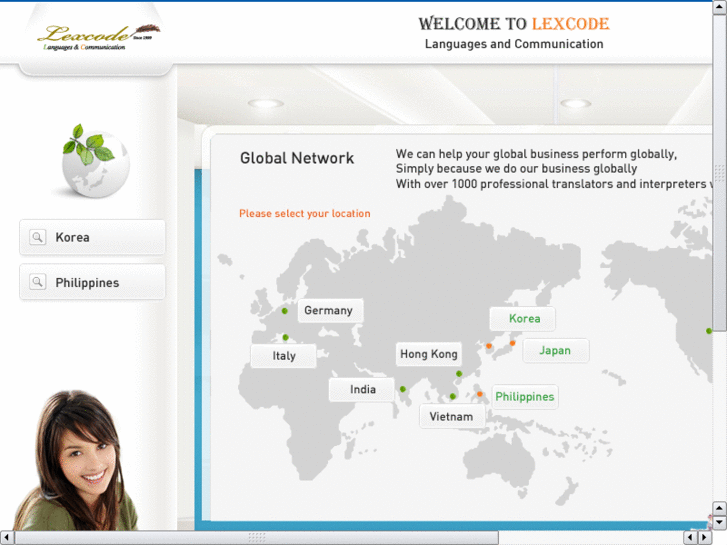Image resolution: width=727 pixels, height=545 pixels.
Task: Click the magnifier icon beside Korea
Action: (x=38, y=237)
